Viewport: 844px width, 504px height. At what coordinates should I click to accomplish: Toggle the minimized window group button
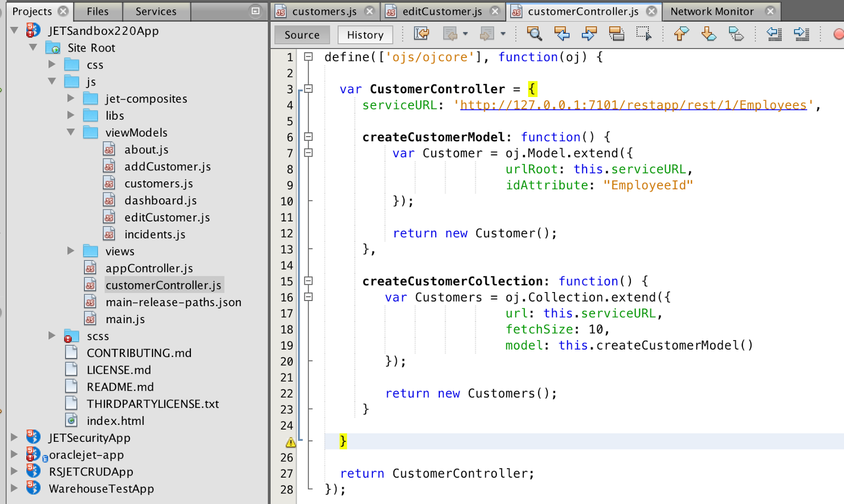[x=255, y=11]
